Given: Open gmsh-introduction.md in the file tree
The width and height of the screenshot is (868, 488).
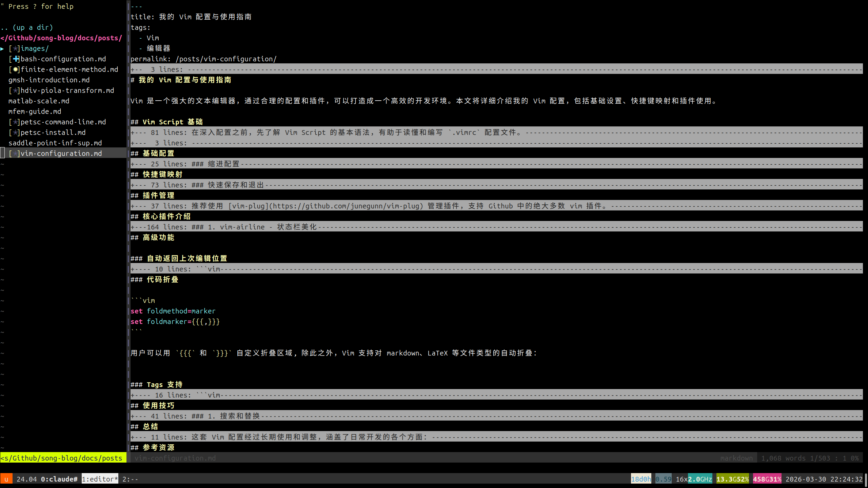Looking at the screenshot, I should point(49,80).
